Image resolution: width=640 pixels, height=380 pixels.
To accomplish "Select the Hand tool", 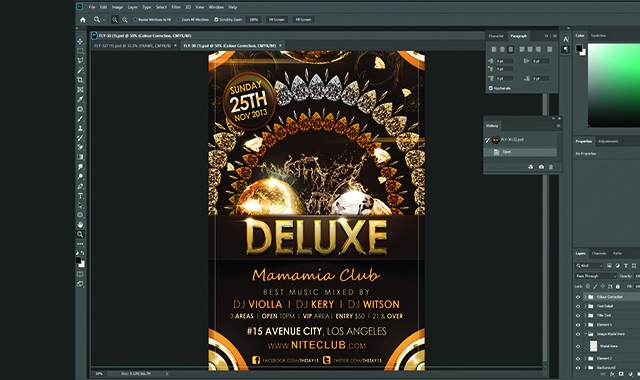I will pos(80,224).
